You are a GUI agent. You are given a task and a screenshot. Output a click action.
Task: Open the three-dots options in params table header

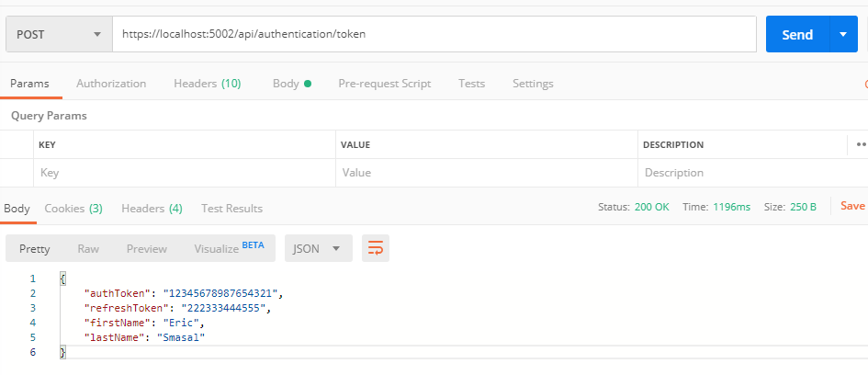(860, 144)
